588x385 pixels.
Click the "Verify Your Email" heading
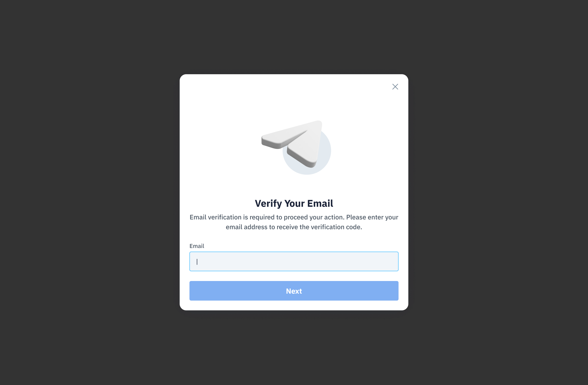coord(294,203)
